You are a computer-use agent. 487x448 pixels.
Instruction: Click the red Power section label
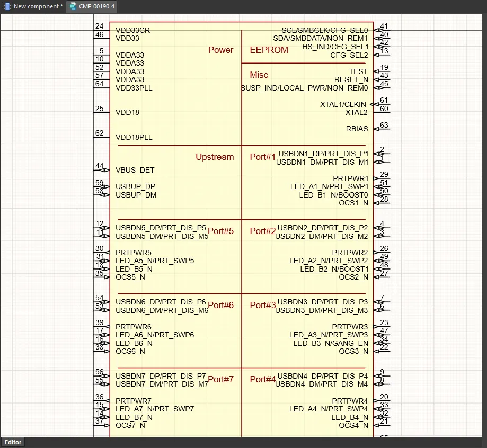click(220, 50)
